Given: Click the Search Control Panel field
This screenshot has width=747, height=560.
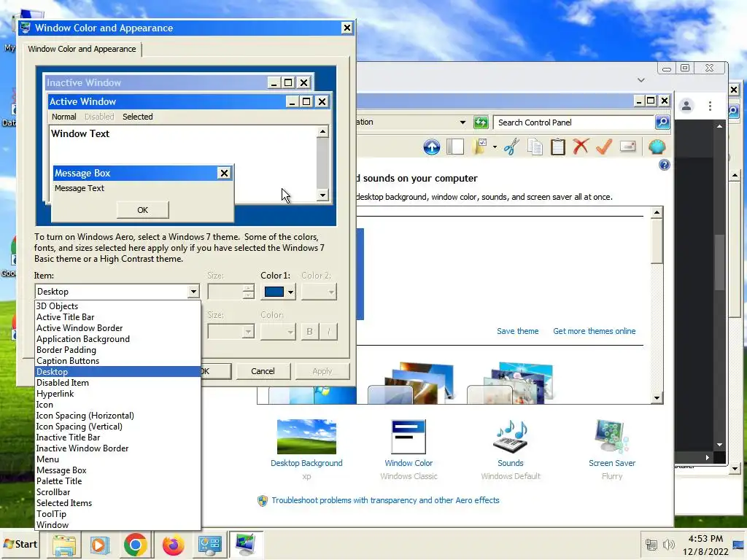Looking at the screenshot, I should pos(573,122).
